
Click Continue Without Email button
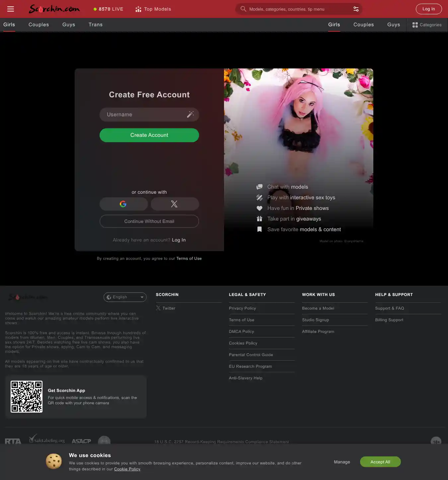(x=149, y=221)
